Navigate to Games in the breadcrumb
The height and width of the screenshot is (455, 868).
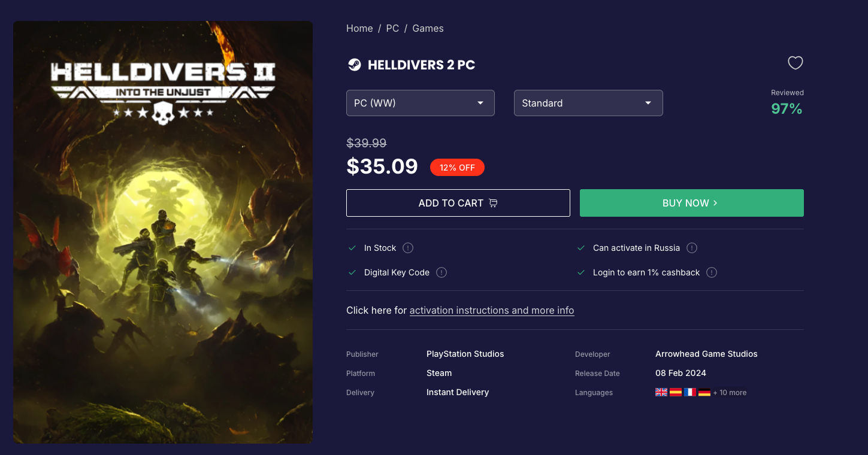428,28
